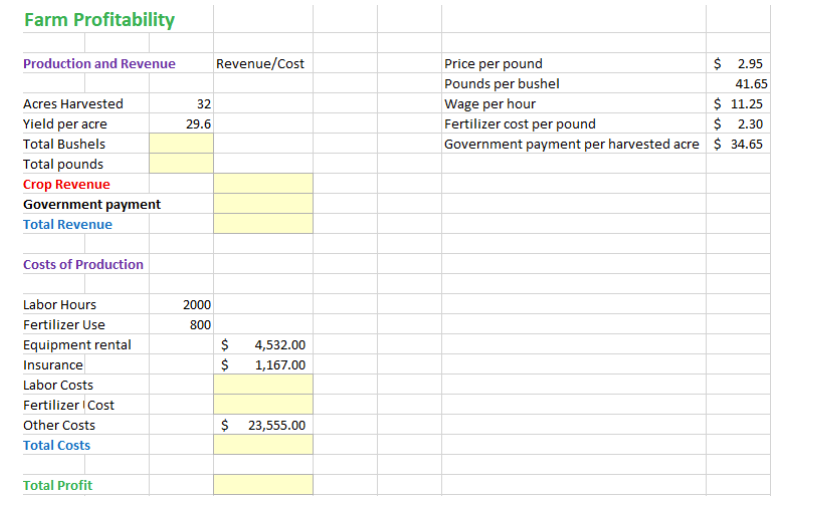The width and height of the screenshot is (817, 512).
Task: Select the yellow Total Profit input cell
Action: coord(263,485)
